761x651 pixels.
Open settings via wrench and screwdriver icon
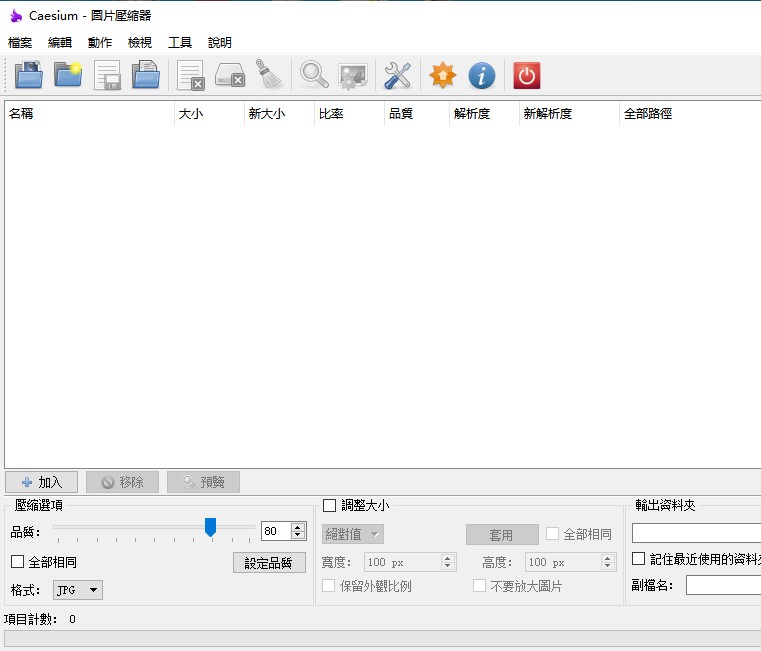coord(398,75)
